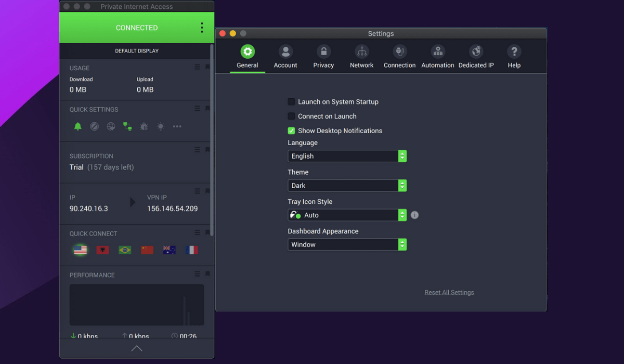Click the green CONNECTED button to disconnect
624x364 pixels.
[x=137, y=28]
